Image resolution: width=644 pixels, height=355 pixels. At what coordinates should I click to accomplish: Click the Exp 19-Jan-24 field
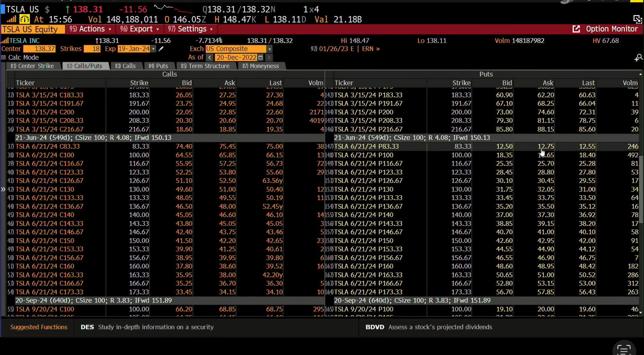click(x=134, y=49)
